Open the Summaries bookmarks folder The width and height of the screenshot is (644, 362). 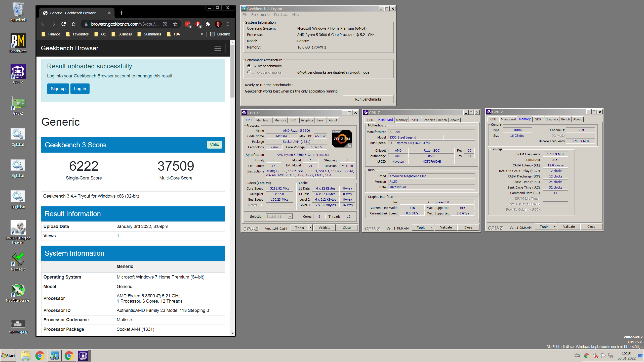[x=149, y=34]
